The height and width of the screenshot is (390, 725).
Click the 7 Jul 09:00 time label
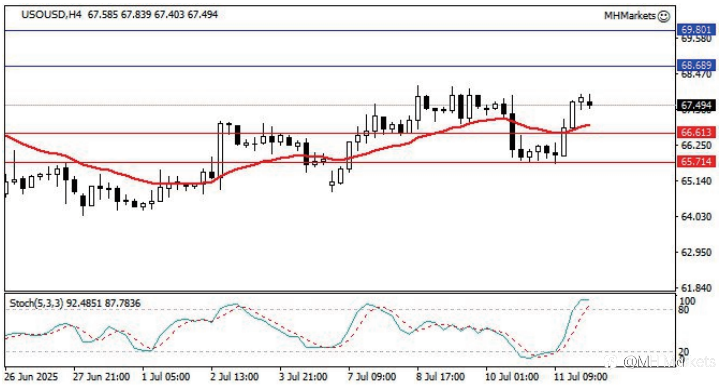point(372,377)
